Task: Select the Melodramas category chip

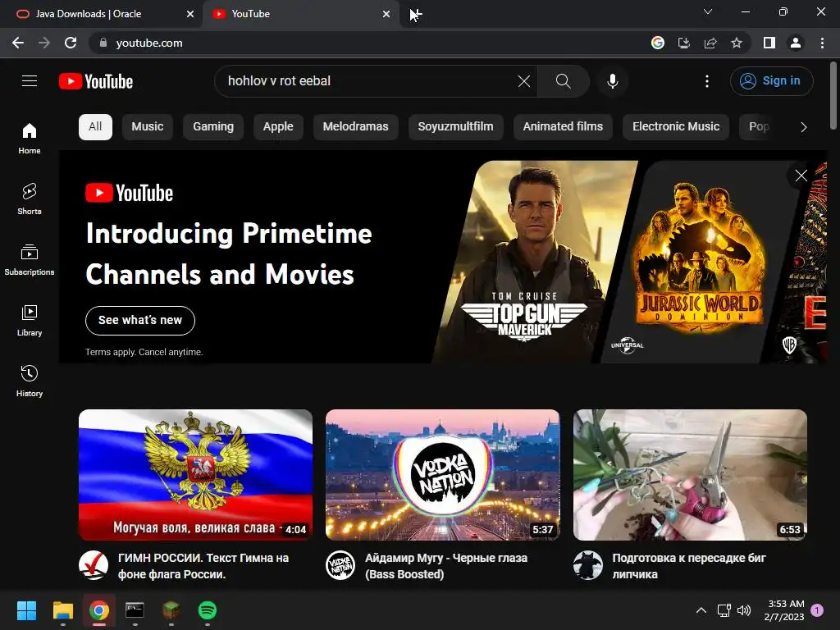Action: (356, 127)
